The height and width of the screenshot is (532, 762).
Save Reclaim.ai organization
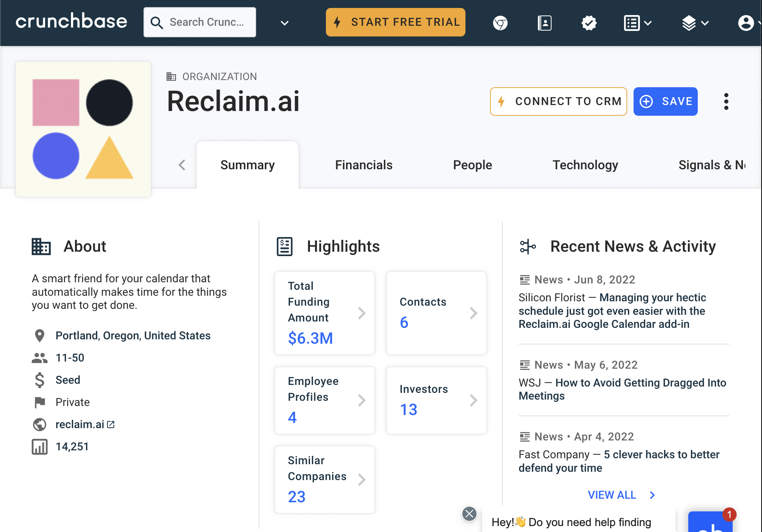click(x=665, y=101)
